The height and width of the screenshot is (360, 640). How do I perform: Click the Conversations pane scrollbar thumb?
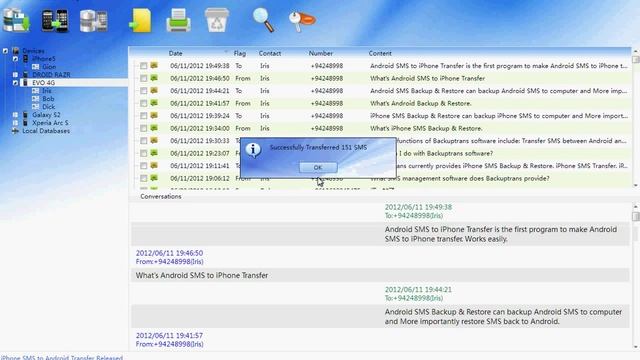(x=636, y=216)
